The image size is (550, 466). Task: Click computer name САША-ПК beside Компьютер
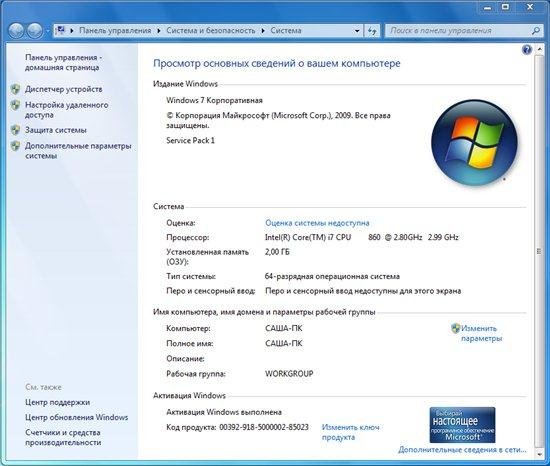[283, 328]
